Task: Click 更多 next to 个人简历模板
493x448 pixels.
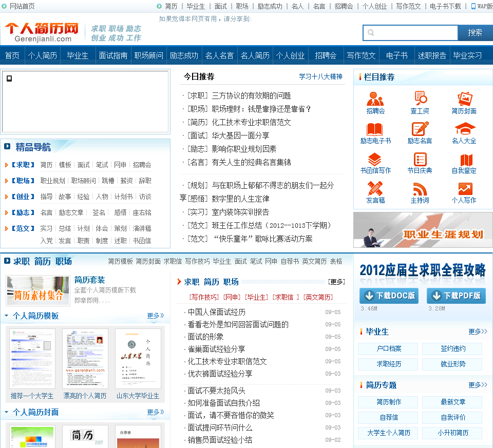Action: [156, 316]
